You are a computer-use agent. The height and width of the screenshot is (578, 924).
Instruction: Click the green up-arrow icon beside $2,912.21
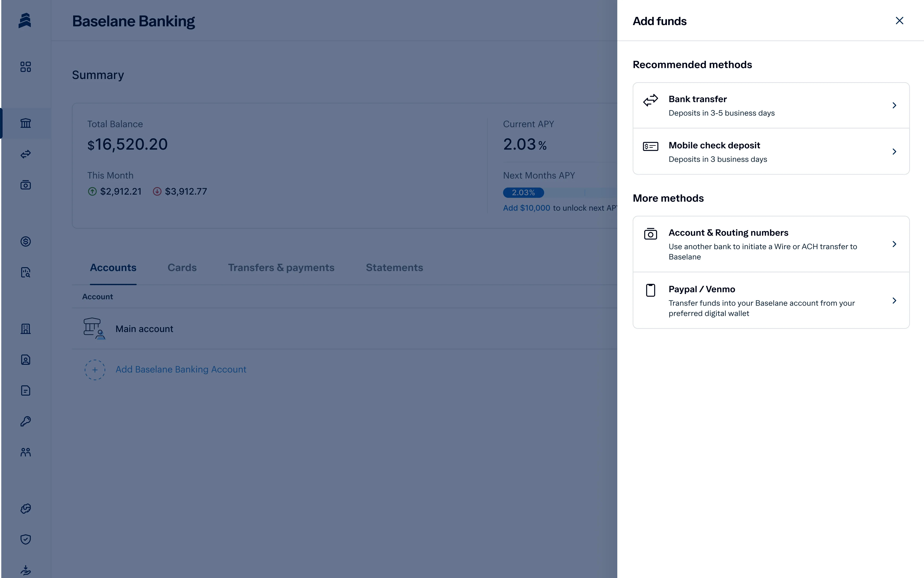coord(92,192)
